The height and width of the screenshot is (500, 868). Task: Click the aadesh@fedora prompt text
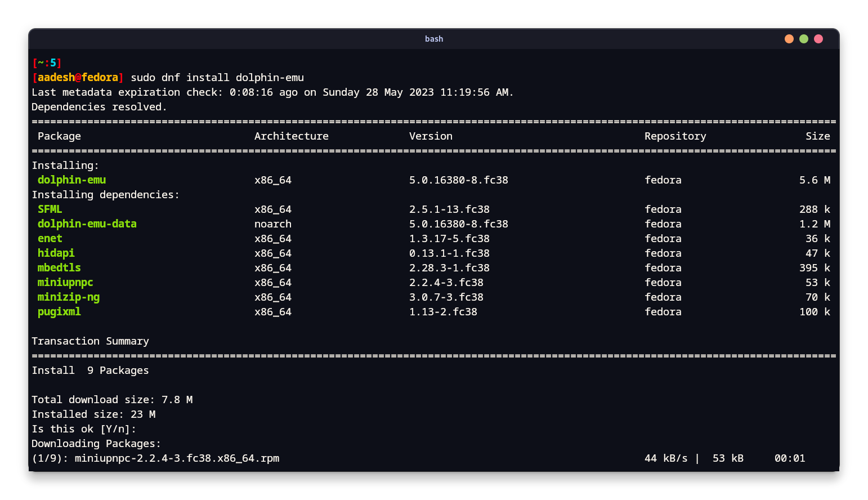point(78,77)
